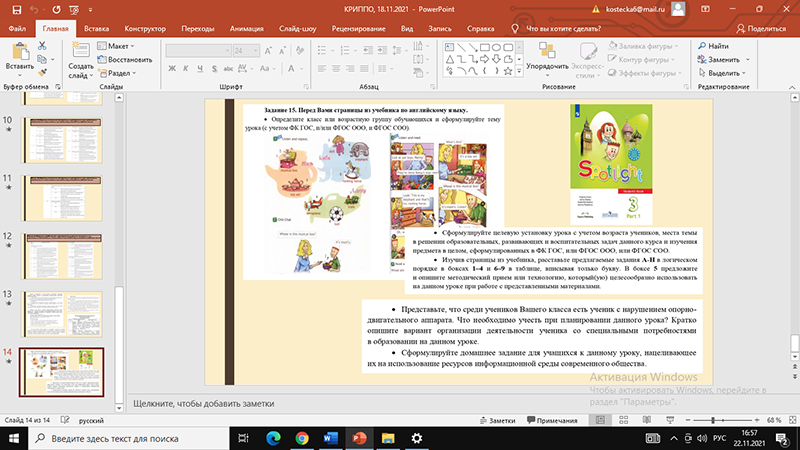800x450 pixels.
Task: Save the presentation using the disk icon
Action: pyautogui.click(x=17, y=10)
